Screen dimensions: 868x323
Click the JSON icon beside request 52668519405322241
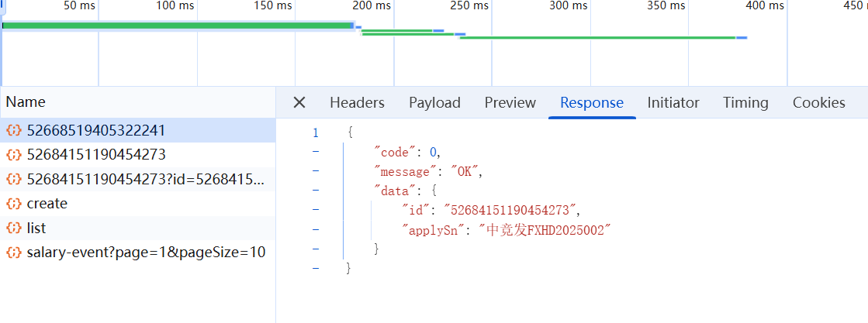click(x=14, y=130)
